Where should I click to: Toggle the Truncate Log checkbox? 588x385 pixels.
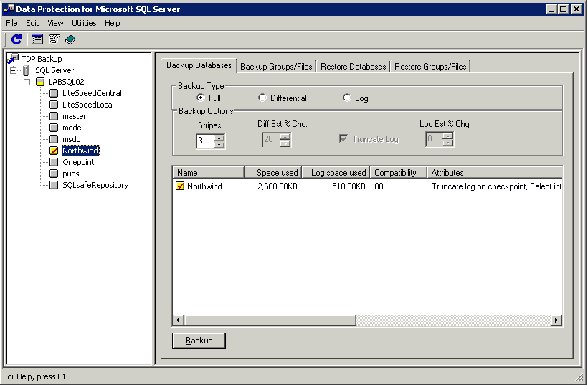tap(343, 138)
